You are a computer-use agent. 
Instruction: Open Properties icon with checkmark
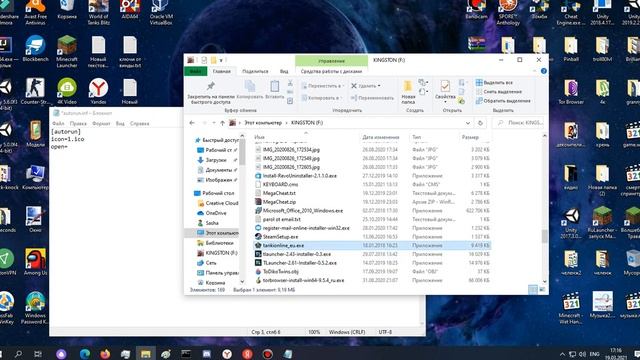445,86
